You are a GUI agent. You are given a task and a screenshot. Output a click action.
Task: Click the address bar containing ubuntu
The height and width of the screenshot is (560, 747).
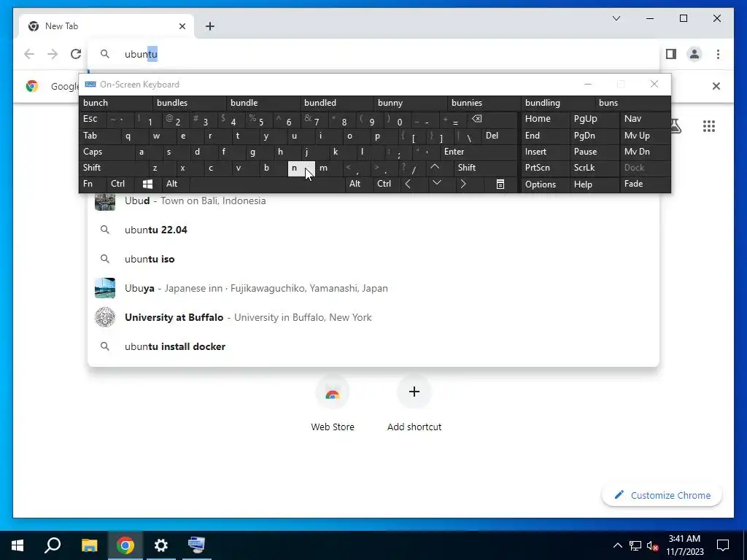tap(374, 54)
